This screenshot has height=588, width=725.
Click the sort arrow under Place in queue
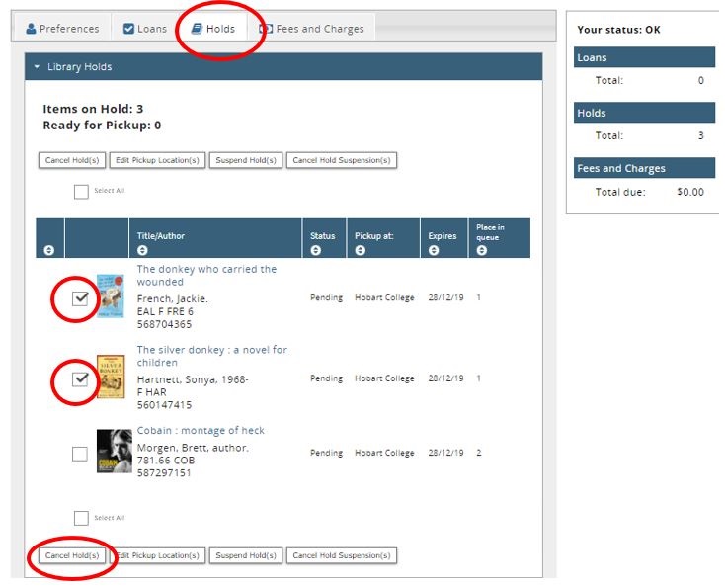tap(482, 251)
